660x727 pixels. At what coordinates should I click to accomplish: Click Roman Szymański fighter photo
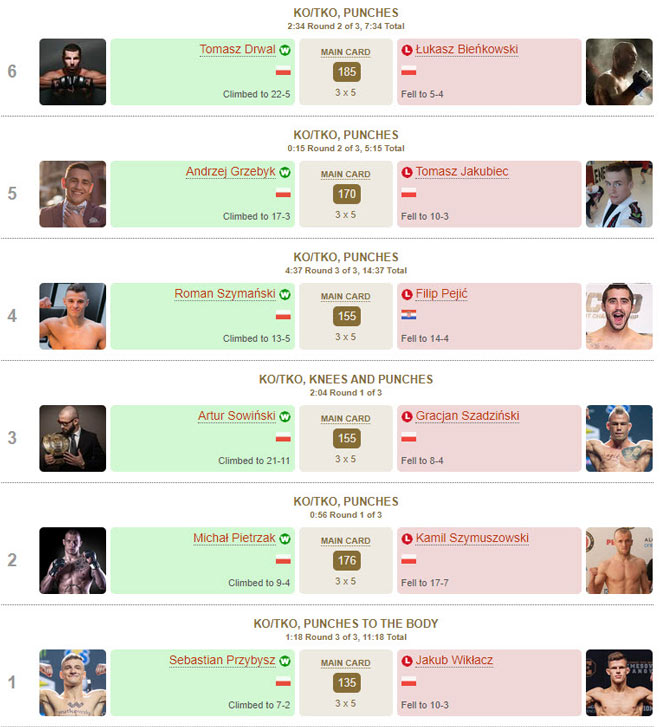(x=72, y=316)
